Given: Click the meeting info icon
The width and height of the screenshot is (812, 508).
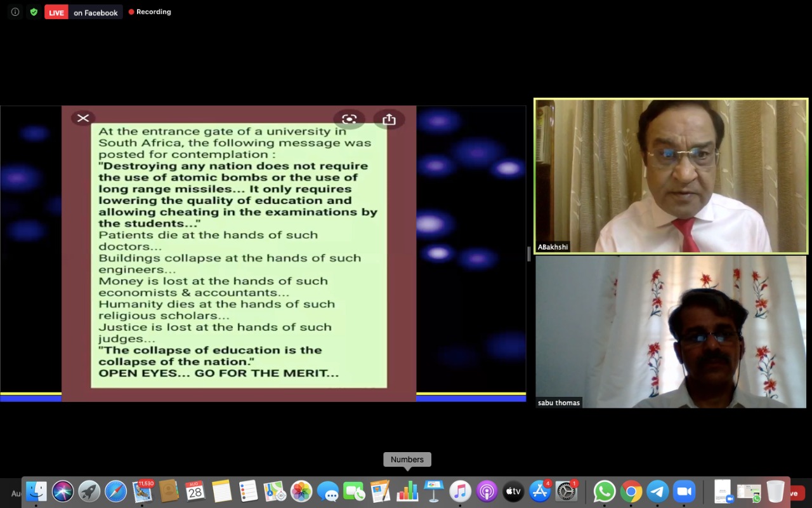Looking at the screenshot, I should 15,12.
